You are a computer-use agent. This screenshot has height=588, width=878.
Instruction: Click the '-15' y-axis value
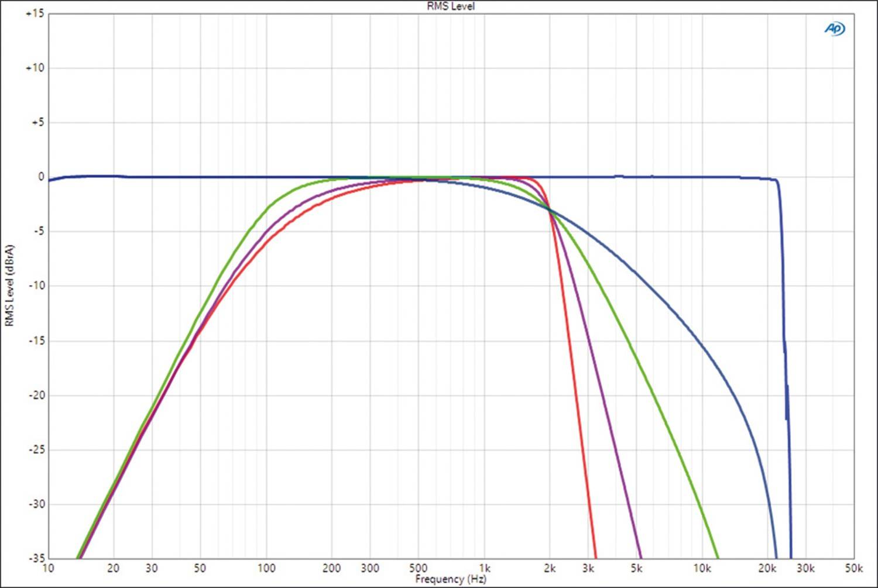click(36, 341)
